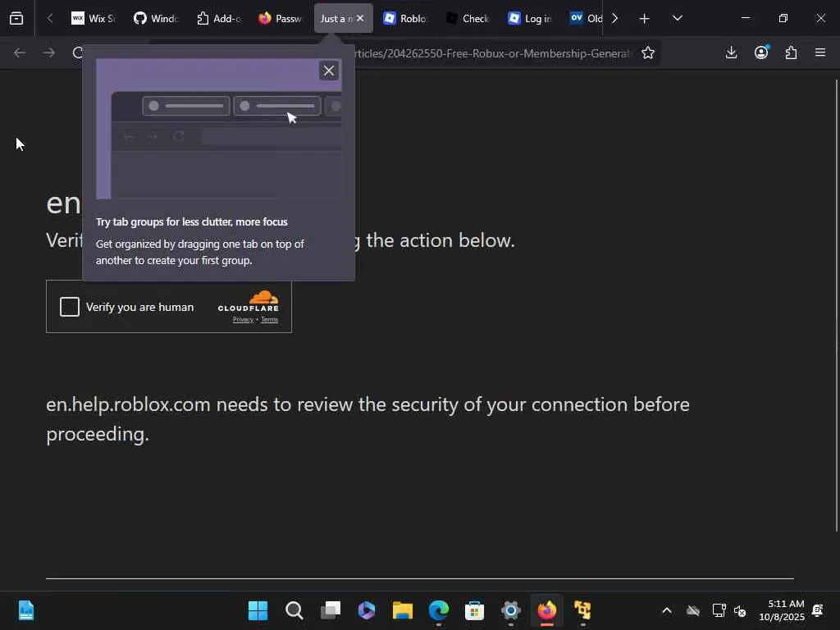The image size is (840, 630).
Task: Check the 'Verify you are human' box
Action: tap(70, 307)
